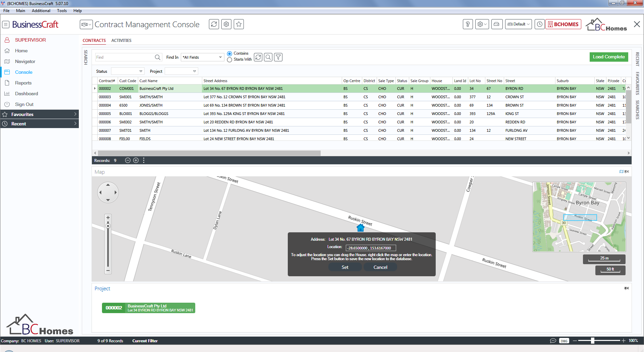Image resolution: width=644 pixels, height=352 pixels.
Task: Click the Byron Bay overview map thumbnail
Action: pyautogui.click(x=579, y=217)
